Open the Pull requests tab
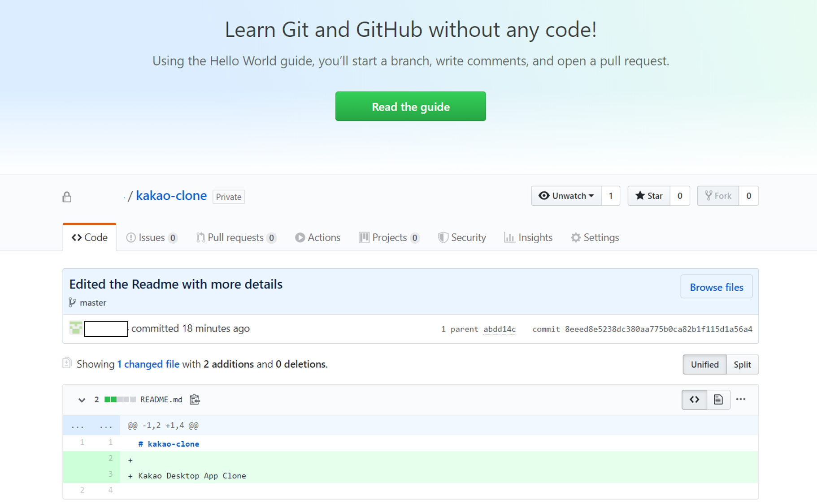The image size is (817, 504). pyautogui.click(x=236, y=237)
